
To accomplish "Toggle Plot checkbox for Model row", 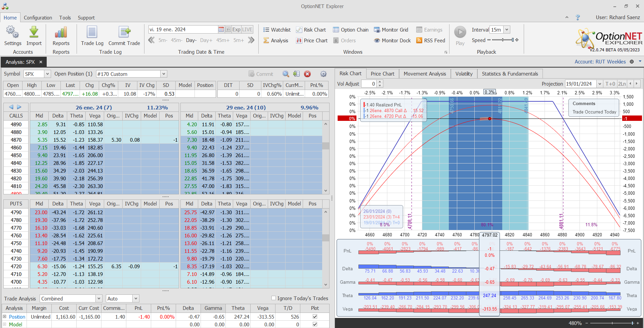I will pyautogui.click(x=315, y=324).
